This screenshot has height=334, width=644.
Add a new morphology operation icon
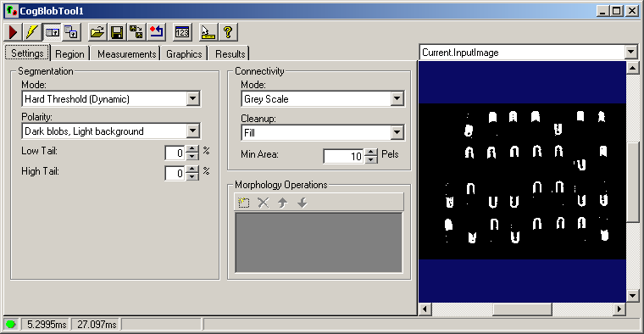point(243,202)
